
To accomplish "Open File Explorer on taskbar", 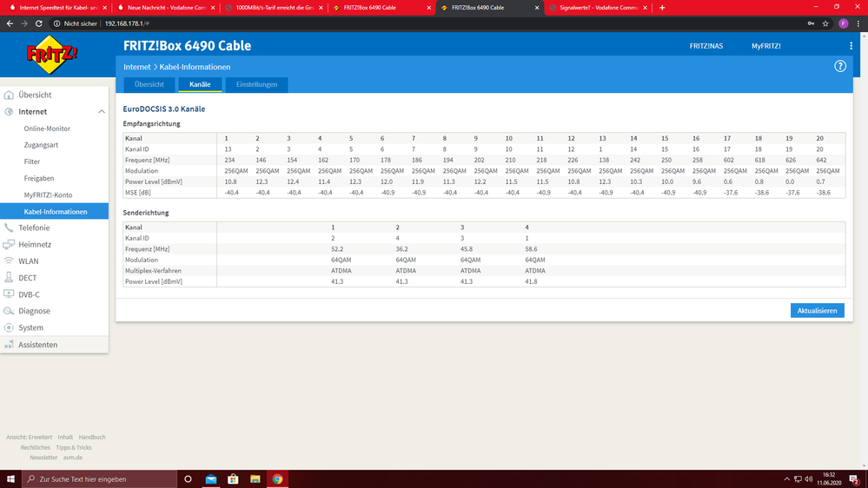I will tap(255, 478).
